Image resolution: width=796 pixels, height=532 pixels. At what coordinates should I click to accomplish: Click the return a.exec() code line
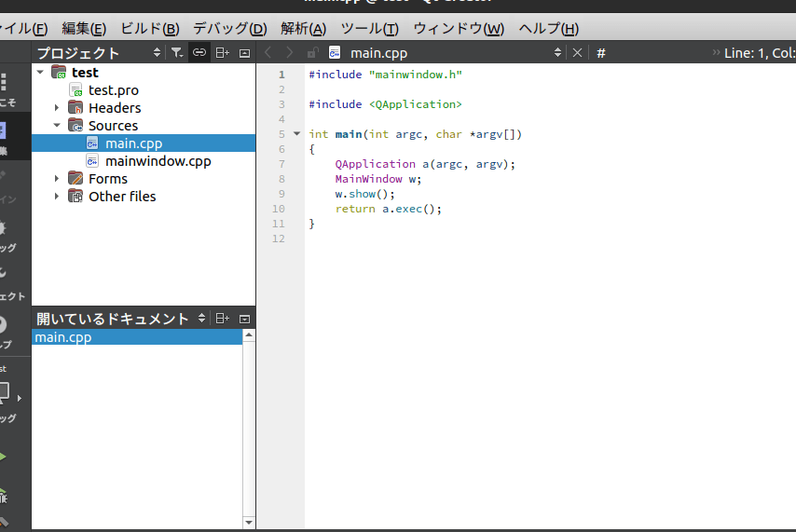pyautogui.click(x=389, y=209)
